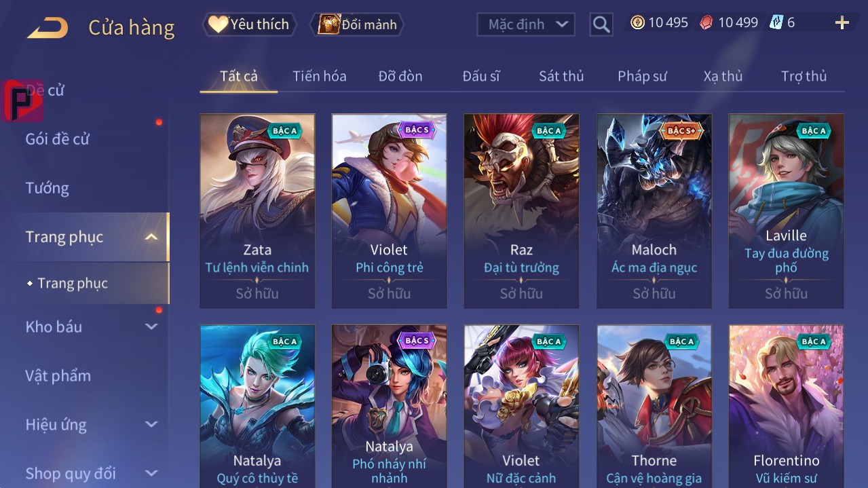The height and width of the screenshot is (488, 868).
Task: Select Zata Tư lệnh viễn chinh skin
Action: coord(257,211)
